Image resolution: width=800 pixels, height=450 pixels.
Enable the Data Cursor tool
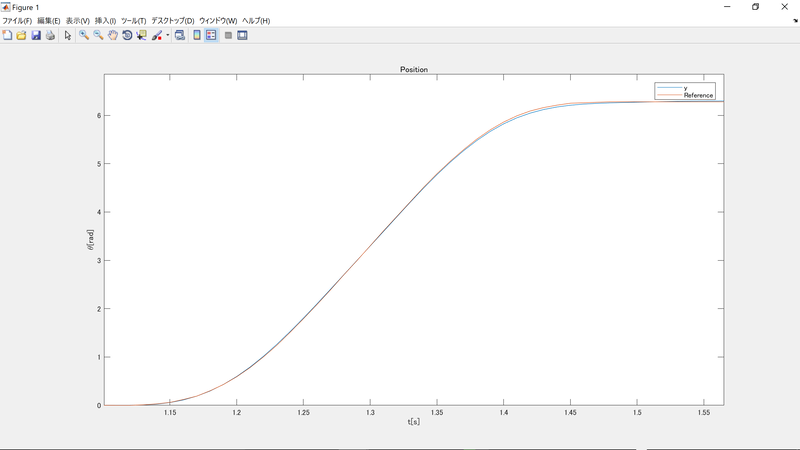(x=141, y=35)
